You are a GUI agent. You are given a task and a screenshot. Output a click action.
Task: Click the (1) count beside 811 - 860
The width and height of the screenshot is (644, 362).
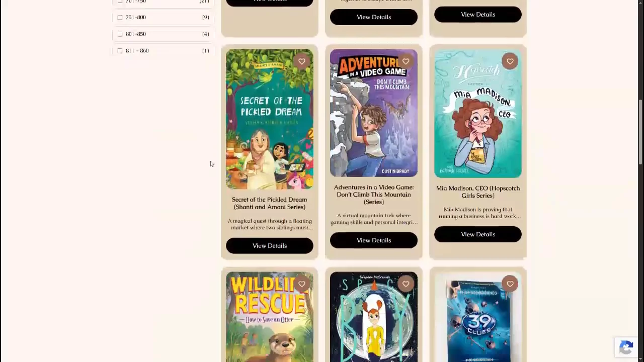pyautogui.click(x=205, y=50)
